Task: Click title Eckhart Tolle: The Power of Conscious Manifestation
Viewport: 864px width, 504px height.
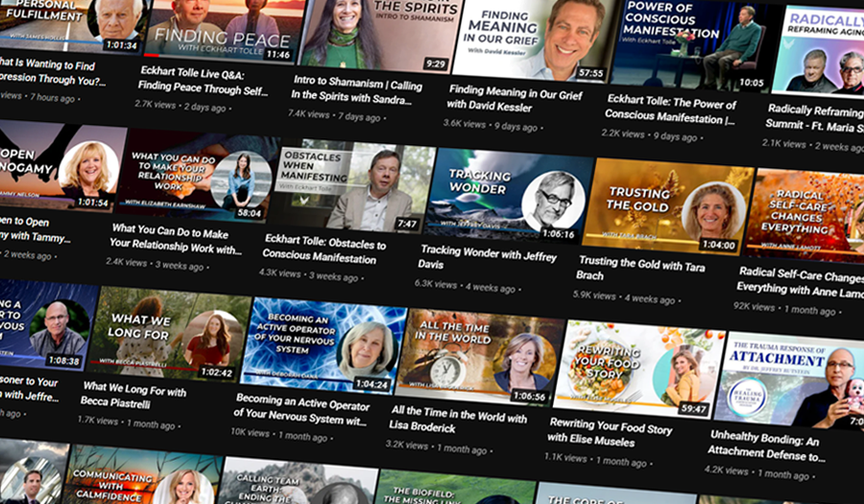Action: pos(670,109)
